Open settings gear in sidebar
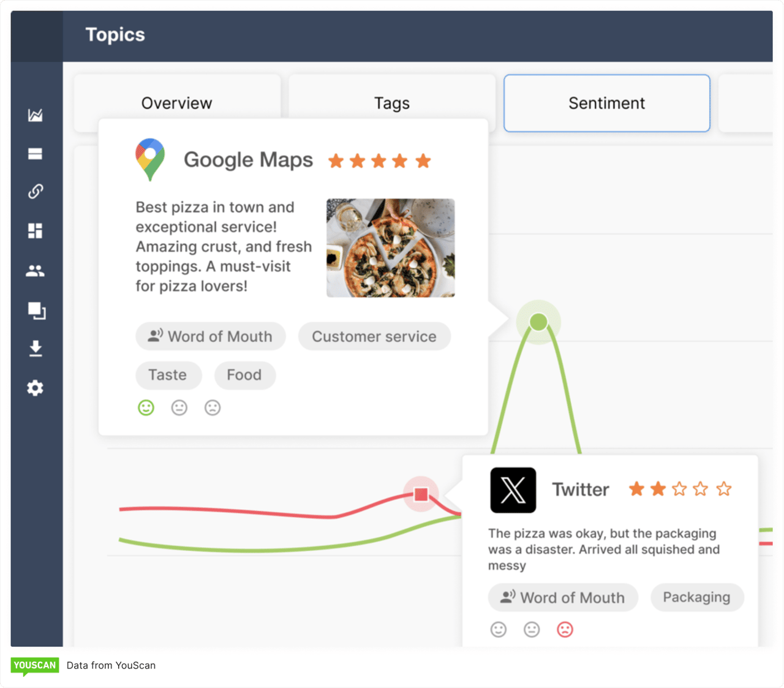The width and height of the screenshot is (784, 688). [36, 388]
